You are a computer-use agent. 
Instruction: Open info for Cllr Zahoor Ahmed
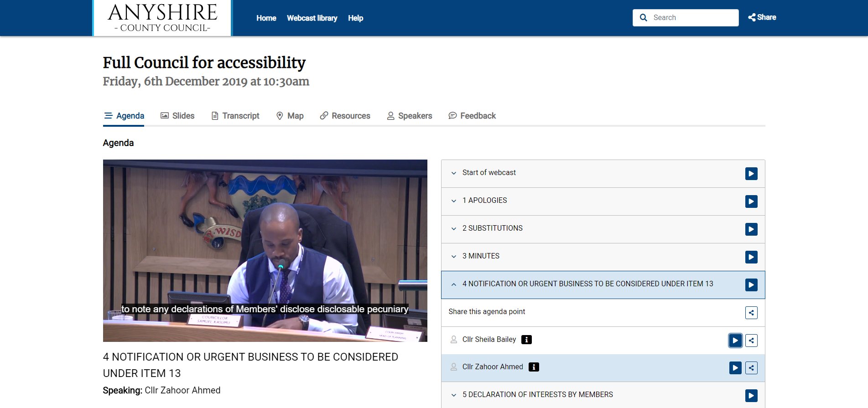[534, 367]
